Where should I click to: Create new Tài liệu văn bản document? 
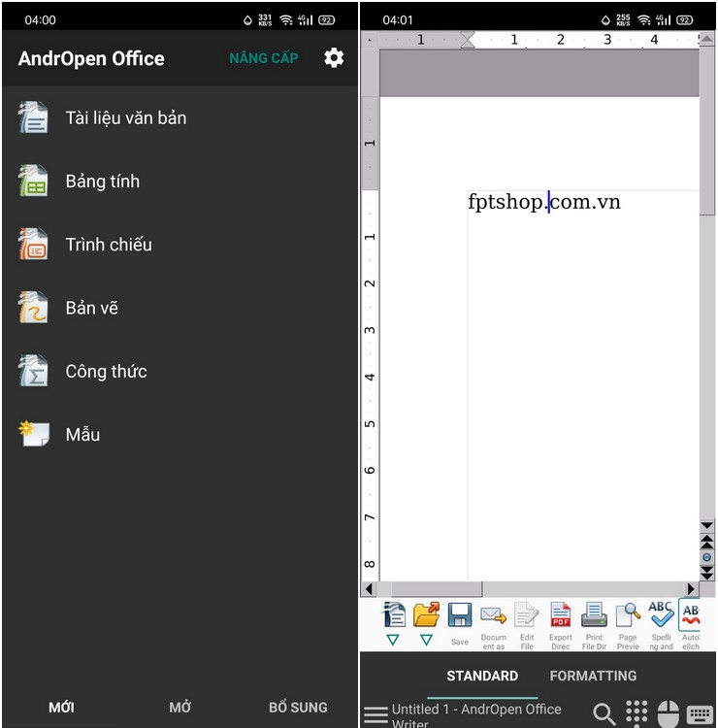[179, 117]
